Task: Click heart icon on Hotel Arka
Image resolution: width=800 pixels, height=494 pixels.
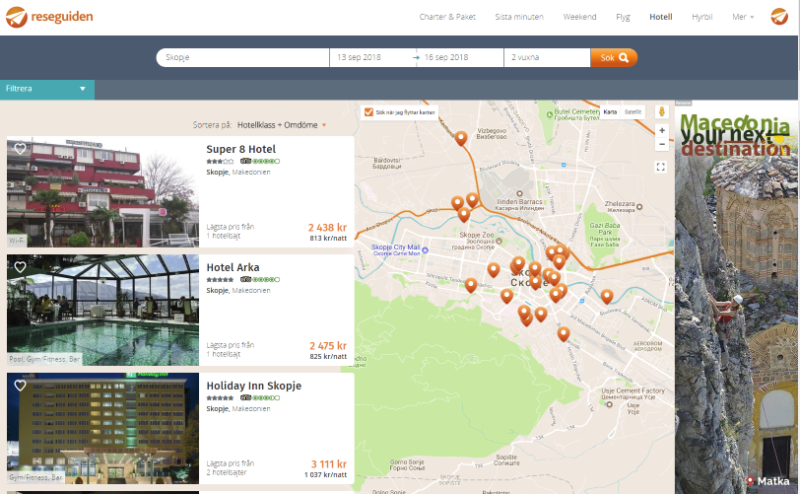Action: click(x=20, y=267)
